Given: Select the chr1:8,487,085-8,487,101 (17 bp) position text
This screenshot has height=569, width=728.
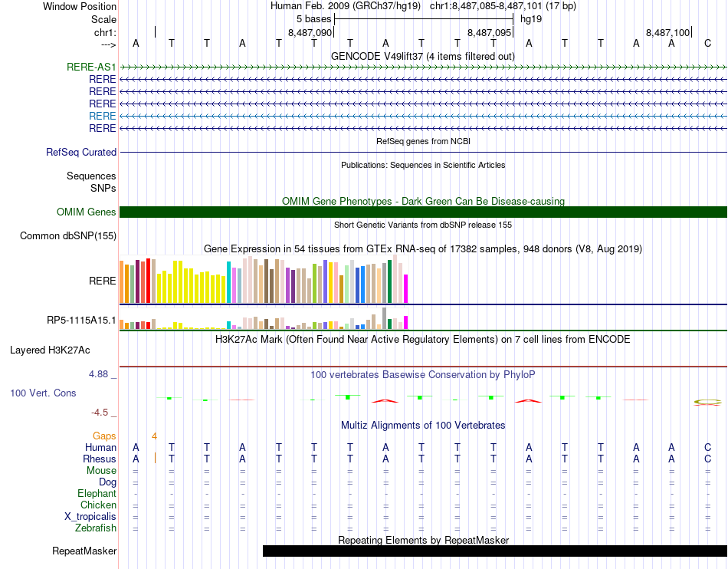Looking at the screenshot, I should [x=503, y=6].
